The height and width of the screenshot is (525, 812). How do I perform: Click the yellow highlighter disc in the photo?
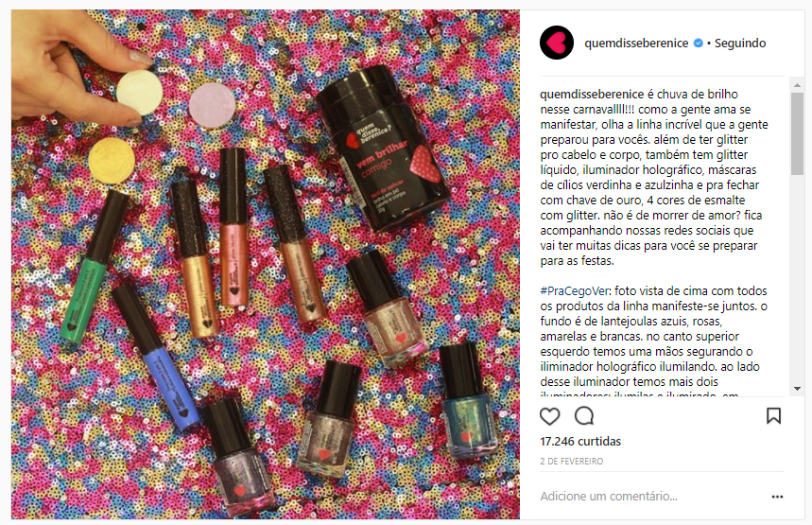112,160
